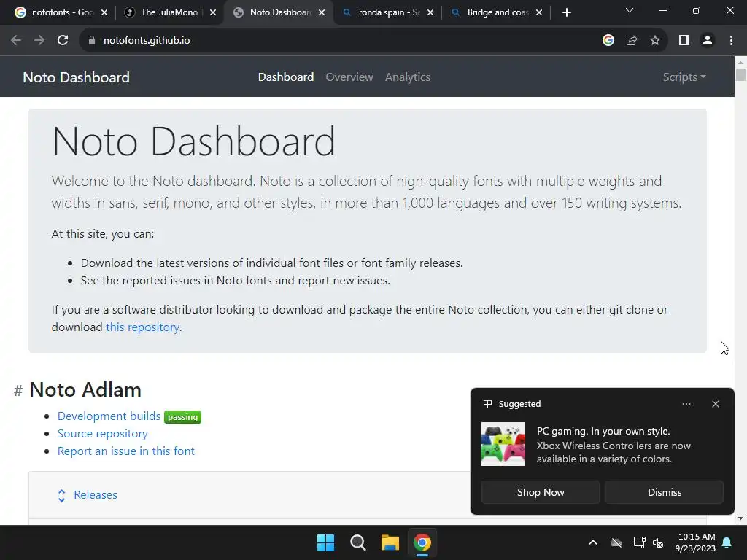Click the Chrome taskbar icon
747x560 pixels.
[422, 542]
